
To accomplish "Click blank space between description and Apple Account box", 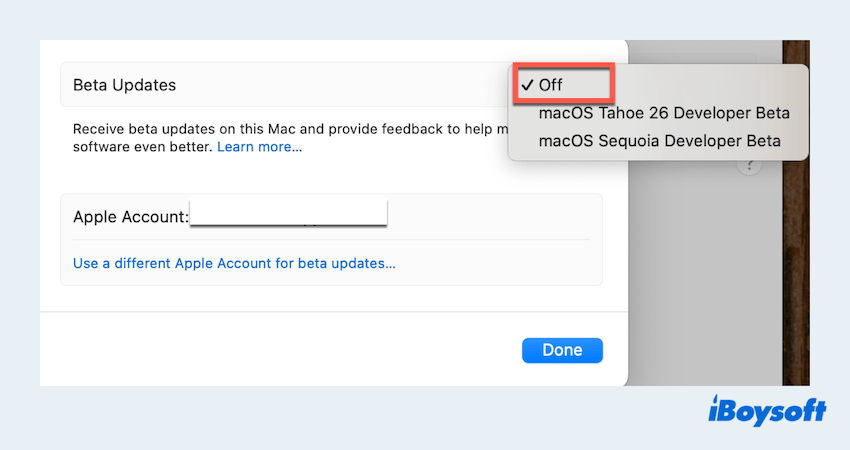I will click(x=330, y=176).
